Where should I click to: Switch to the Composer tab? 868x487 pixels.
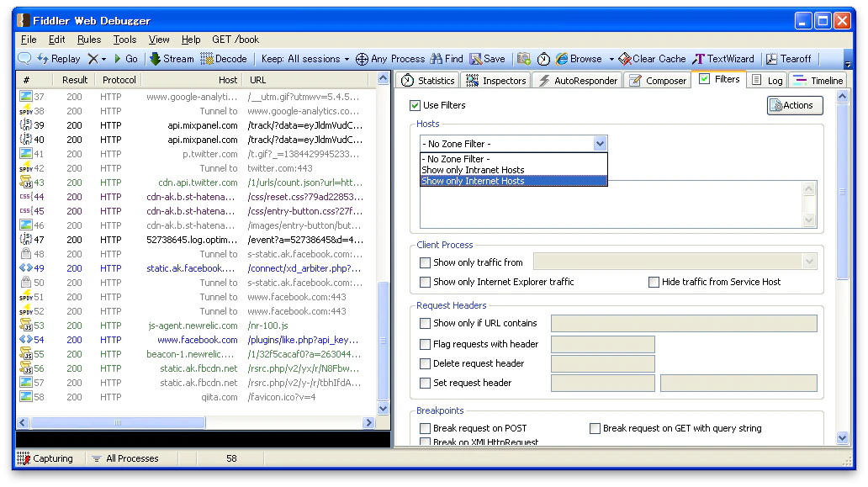659,80
